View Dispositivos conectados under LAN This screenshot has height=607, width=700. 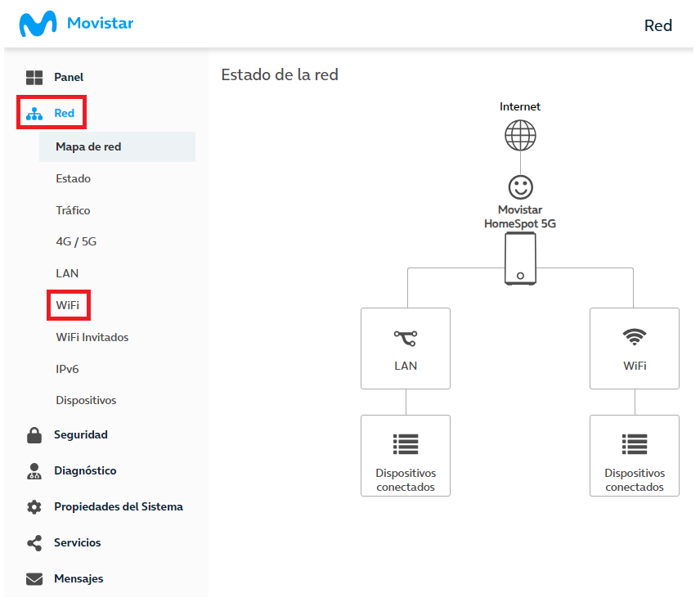click(406, 456)
